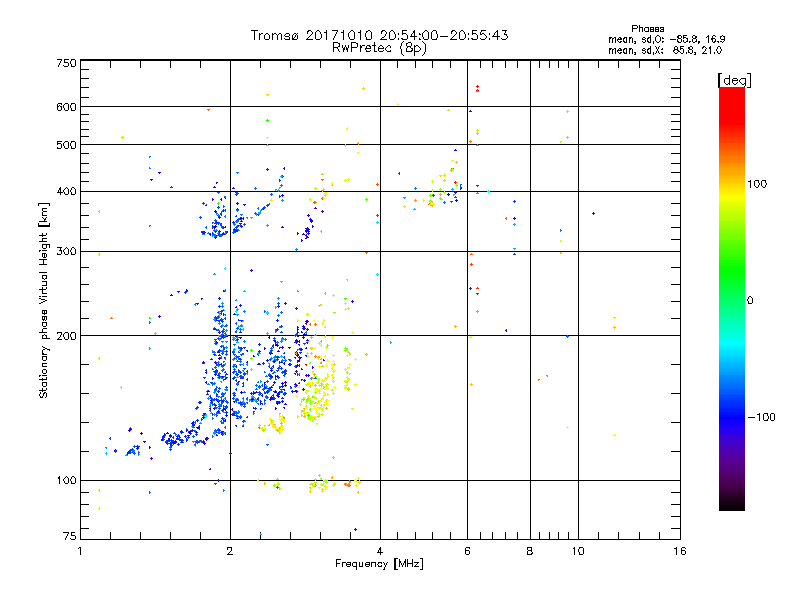Click the y-axis tick label '75'
800x600 pixels.
(70, 536)
